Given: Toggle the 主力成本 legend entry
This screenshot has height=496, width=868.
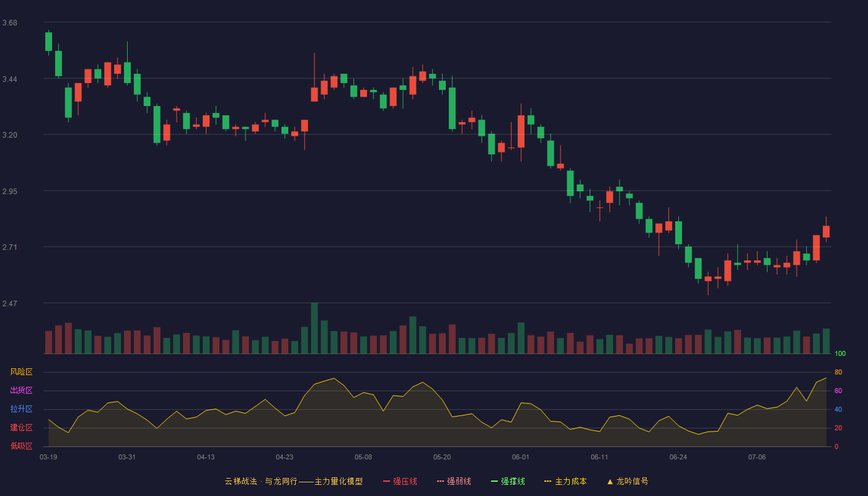Looking at the screenshot, I should click(565, 481).
